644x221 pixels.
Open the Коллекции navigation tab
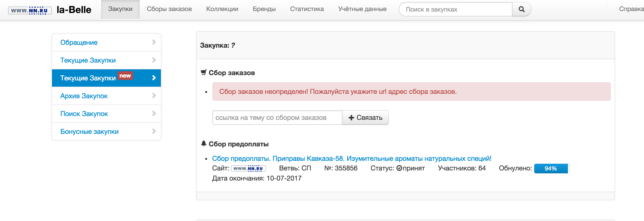point(222,9)
